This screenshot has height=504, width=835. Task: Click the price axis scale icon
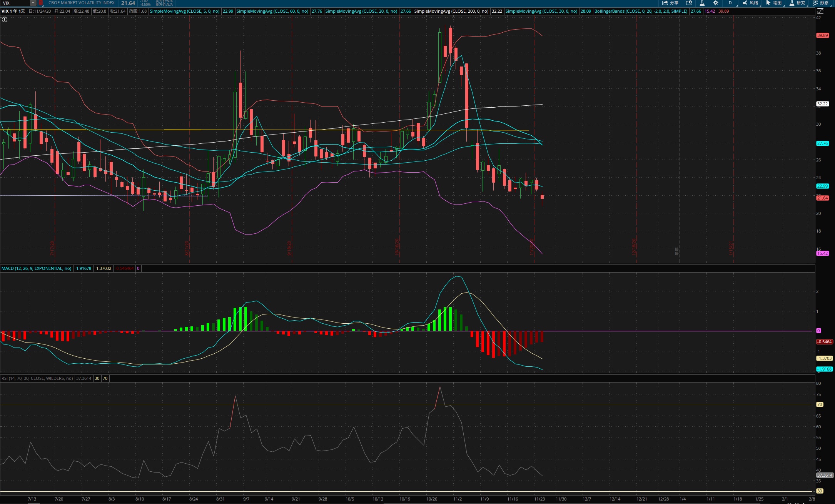(x=820, y=11)
